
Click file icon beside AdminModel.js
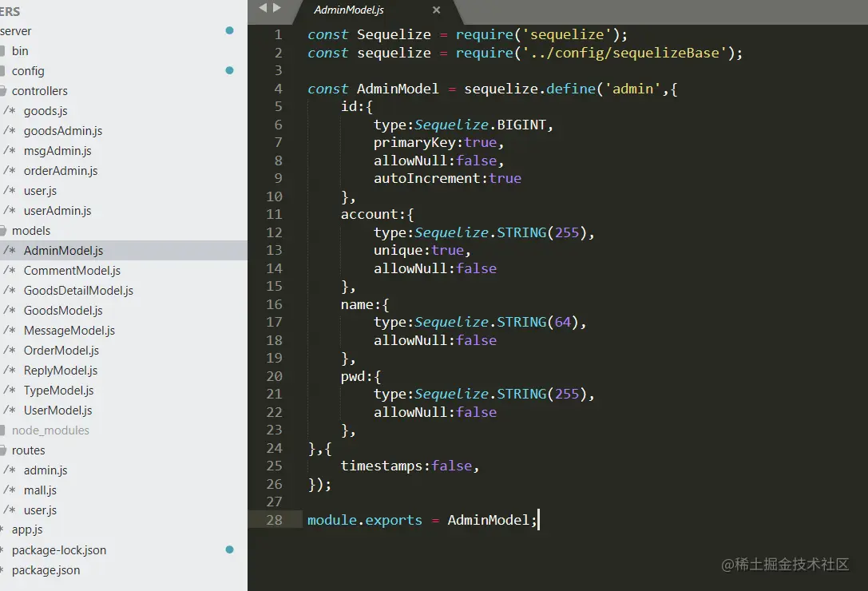[x=10, y=250]
